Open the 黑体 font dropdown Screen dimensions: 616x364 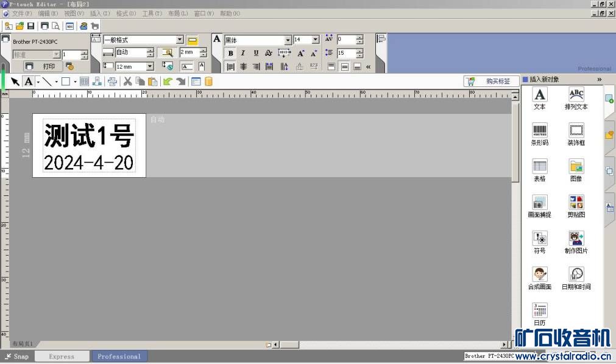(x=288, y=40)
